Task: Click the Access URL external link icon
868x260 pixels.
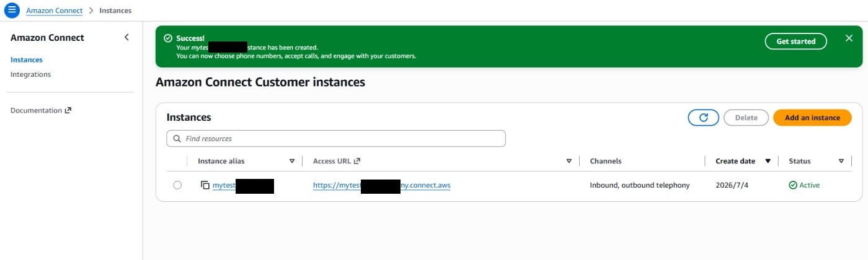Action: coord(357,161)
